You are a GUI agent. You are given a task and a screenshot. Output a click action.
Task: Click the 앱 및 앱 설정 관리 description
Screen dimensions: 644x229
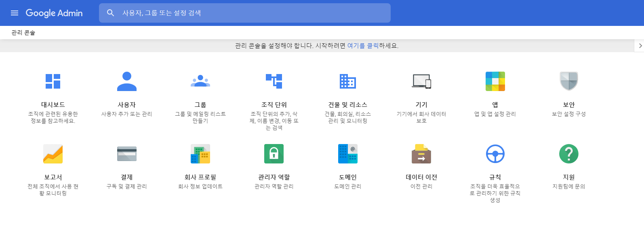[495, 114]
